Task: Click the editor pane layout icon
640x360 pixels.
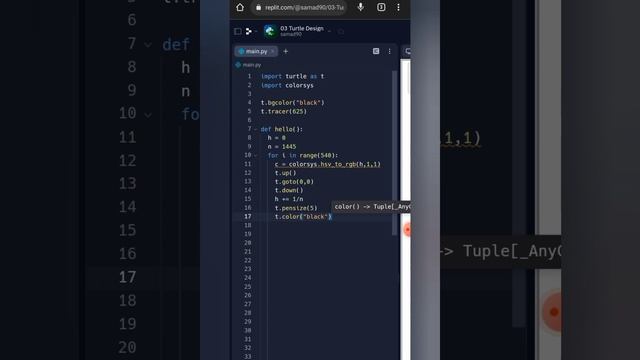Action: 376,51
